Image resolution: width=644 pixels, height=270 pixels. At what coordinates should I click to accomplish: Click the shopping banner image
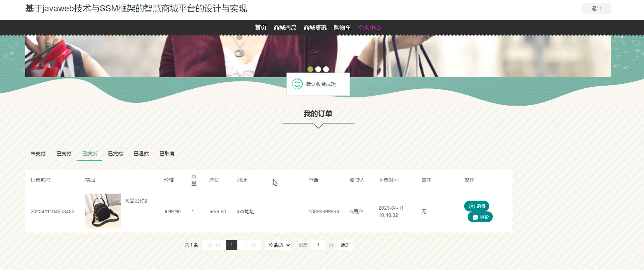pyautogui.click(x=318, y=56)
